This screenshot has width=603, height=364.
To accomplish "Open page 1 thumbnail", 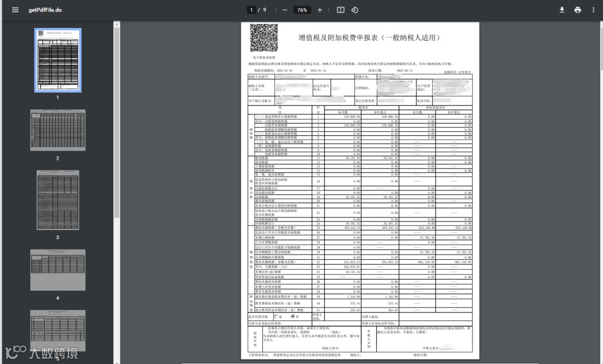I will click(x=58, y=60).
